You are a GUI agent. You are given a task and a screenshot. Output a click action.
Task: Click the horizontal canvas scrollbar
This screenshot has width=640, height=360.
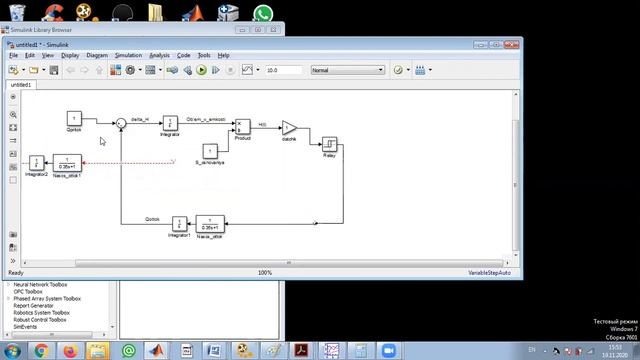pos(289,263)
